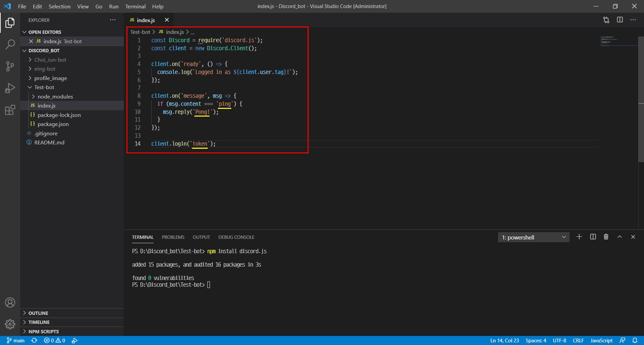Switch to the Debug Console tab
644x345 pixels.
point(236,237)
